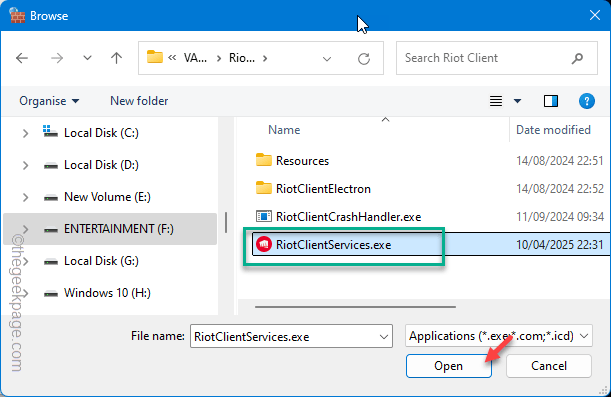611x397 pixels.
Task: Click the Cancel button
Action: 549,366
